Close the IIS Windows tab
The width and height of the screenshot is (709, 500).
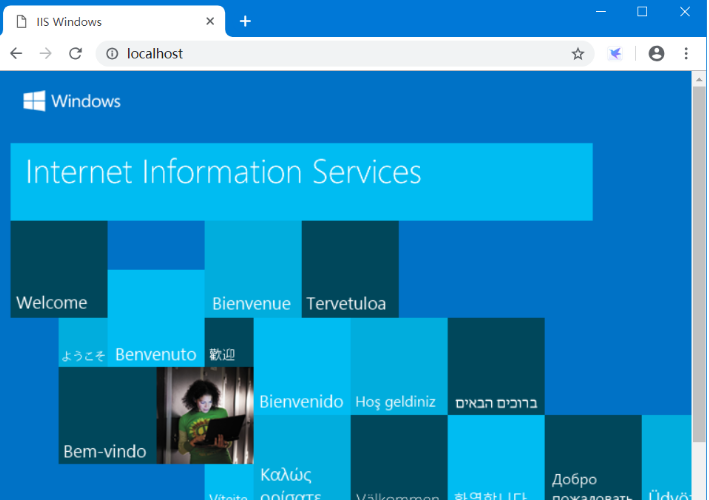click(x=210, y=21)
